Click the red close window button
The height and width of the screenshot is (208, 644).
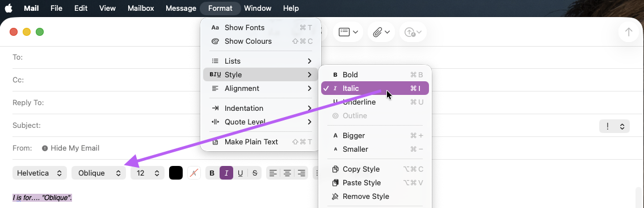tap(14, 32)
